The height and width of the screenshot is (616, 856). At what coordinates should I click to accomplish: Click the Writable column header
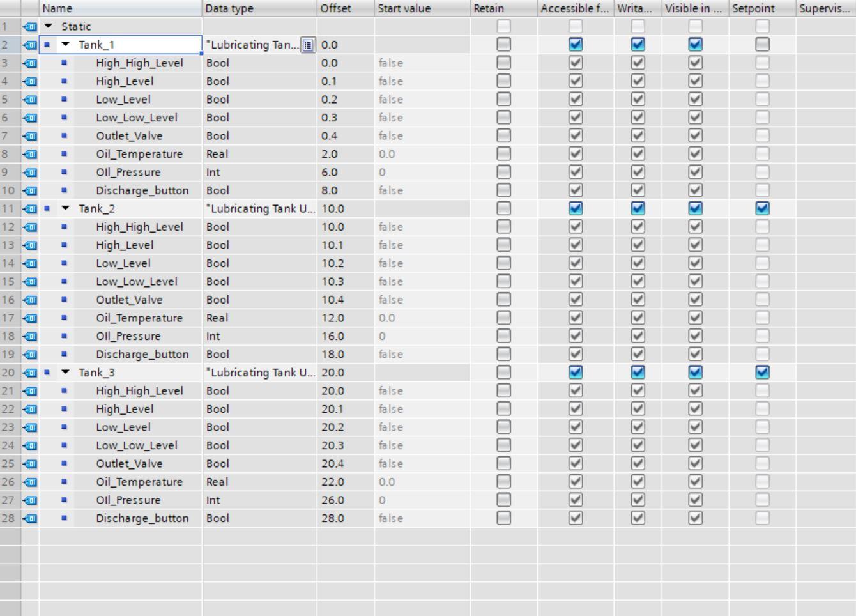coord(638,8)
